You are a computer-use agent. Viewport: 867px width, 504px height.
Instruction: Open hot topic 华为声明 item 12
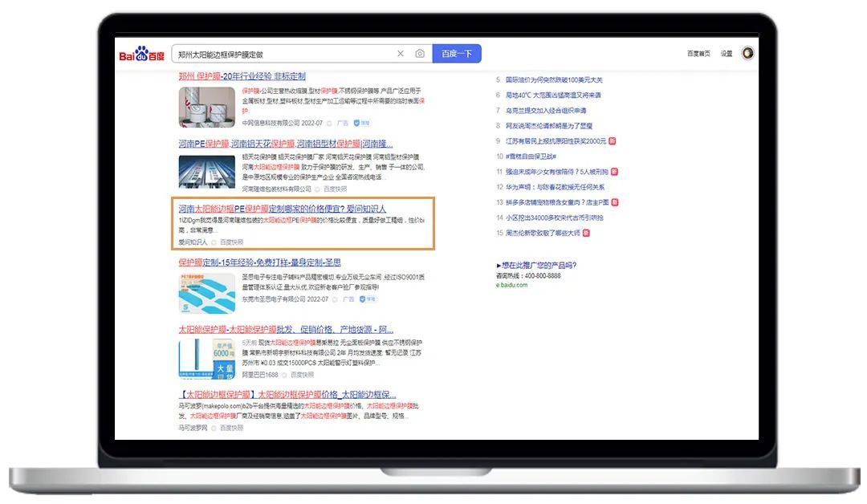pyautogui.click(x=556, y=187)
